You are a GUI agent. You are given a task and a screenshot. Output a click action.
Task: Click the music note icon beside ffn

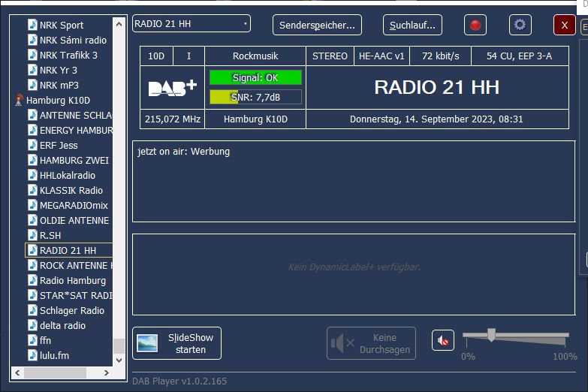32,340
